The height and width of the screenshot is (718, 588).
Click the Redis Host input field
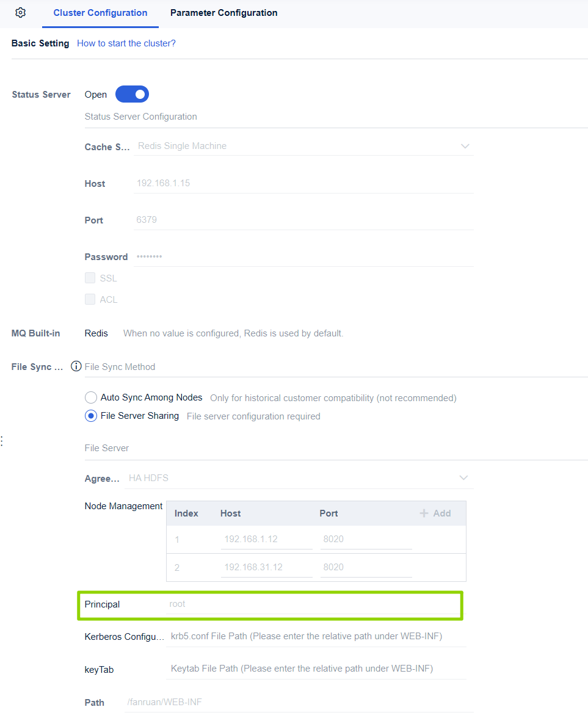pyautogui.click(x=303, y=183)
